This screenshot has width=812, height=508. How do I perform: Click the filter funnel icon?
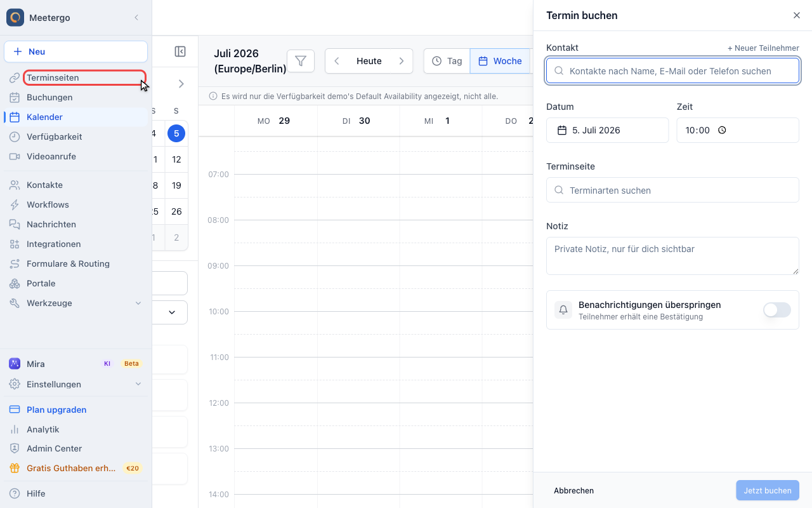(301, 61)
